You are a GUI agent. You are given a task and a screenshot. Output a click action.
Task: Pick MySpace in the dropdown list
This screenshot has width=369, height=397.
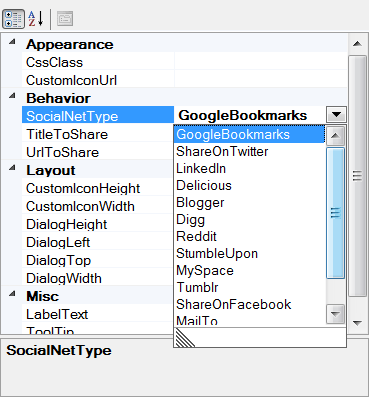[x=249, y=270]
